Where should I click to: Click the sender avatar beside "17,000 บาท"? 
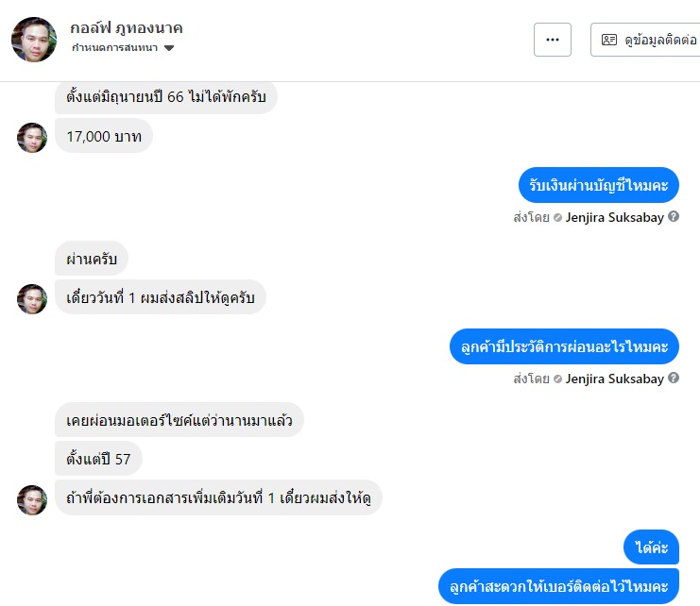tap(32, 137)
